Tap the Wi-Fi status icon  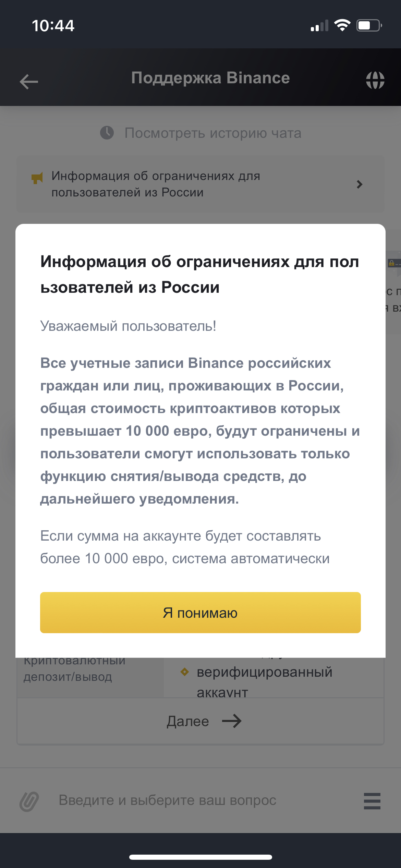click(342, 25)
